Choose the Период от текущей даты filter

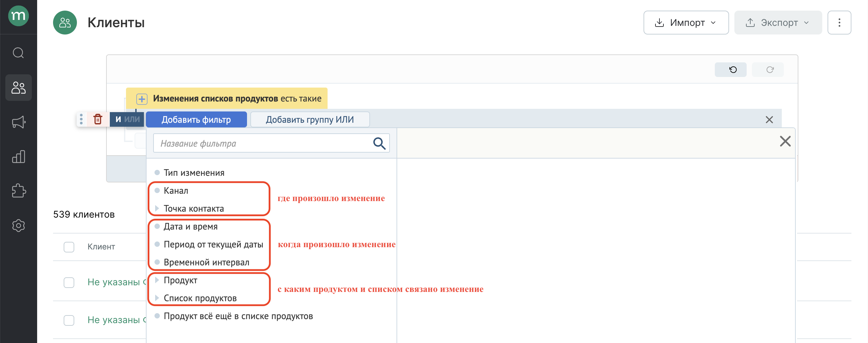pos(213,244)
